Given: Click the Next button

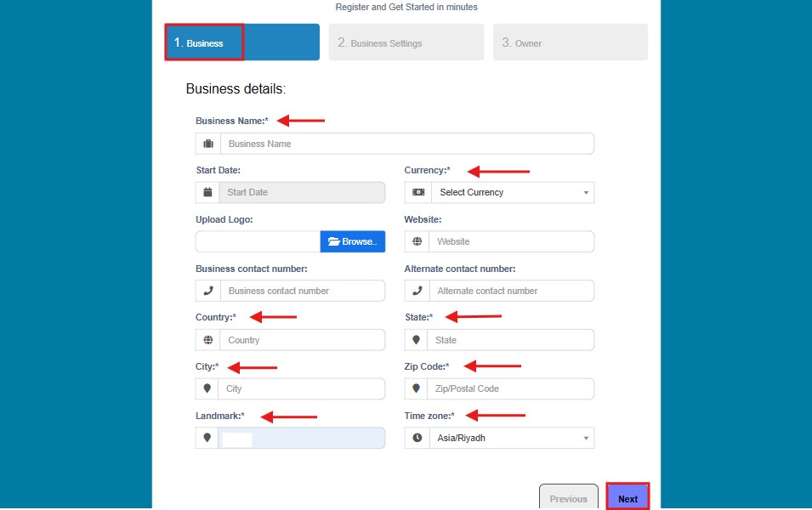Looking at the screenshot, I should (x=627, y=497).
